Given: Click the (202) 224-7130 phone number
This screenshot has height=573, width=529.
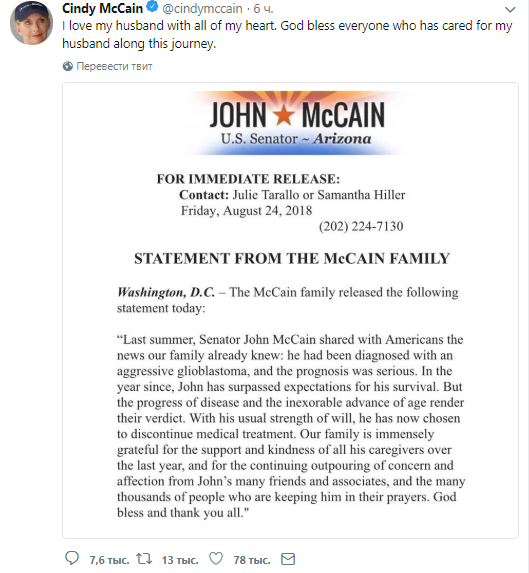Looking at the screenshot, I should (361, 226).
